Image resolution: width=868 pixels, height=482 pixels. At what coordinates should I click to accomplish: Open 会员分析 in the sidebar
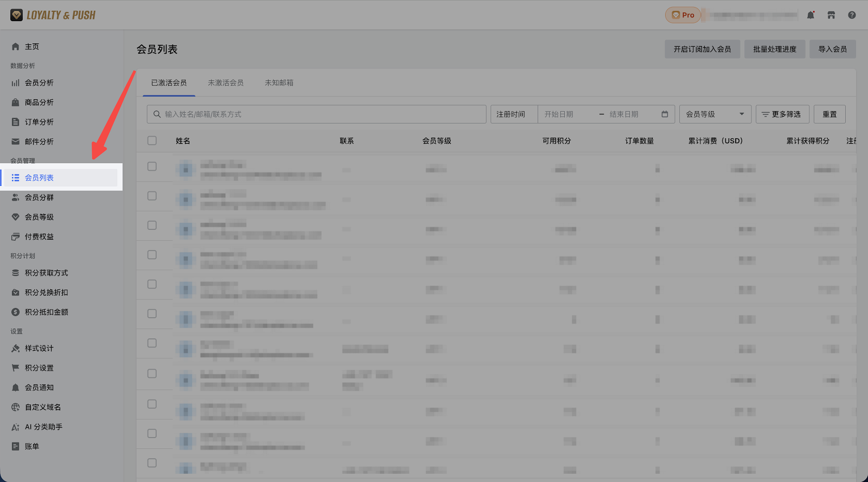tap(39, 83)
